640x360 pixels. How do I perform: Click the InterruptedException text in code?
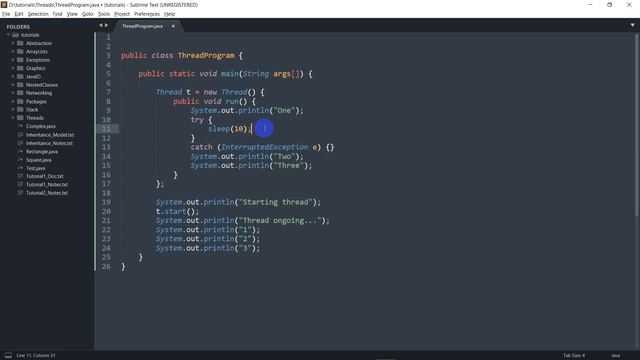pos(264,147)
